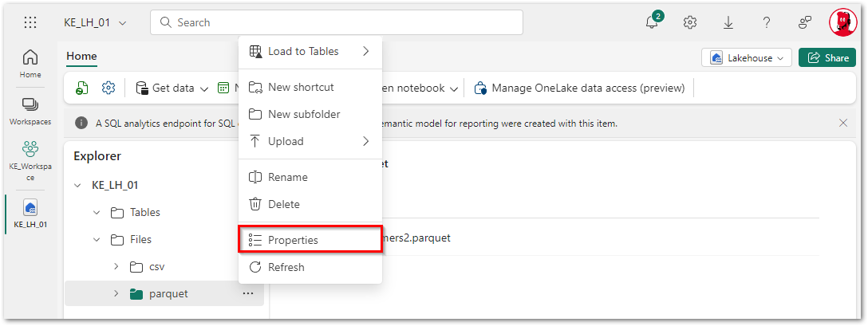This screenshot has width=868, height=326.
Task: Open the user account avatar
Action: click(842, 22)
